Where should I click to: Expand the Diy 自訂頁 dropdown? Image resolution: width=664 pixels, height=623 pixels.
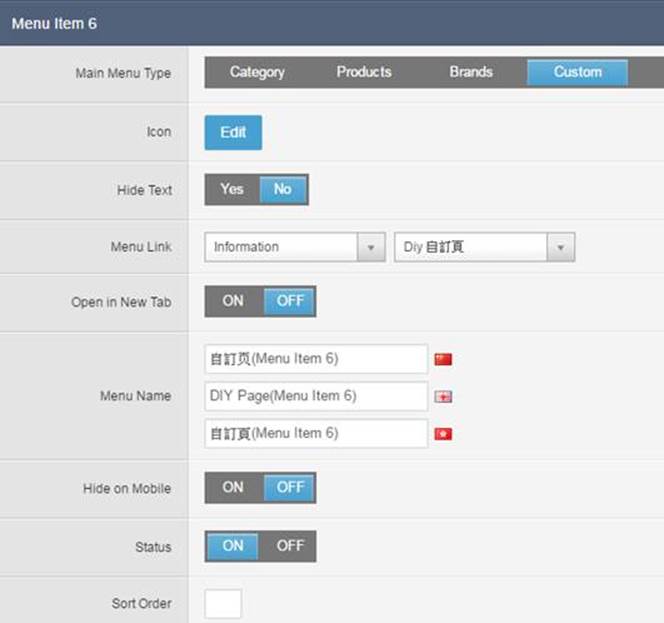[484, 247]
